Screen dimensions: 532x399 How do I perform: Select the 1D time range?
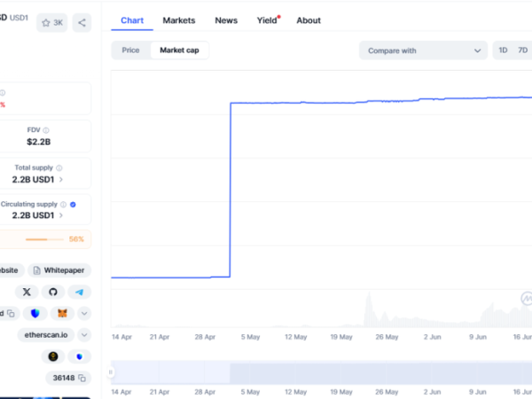[503, 51]
